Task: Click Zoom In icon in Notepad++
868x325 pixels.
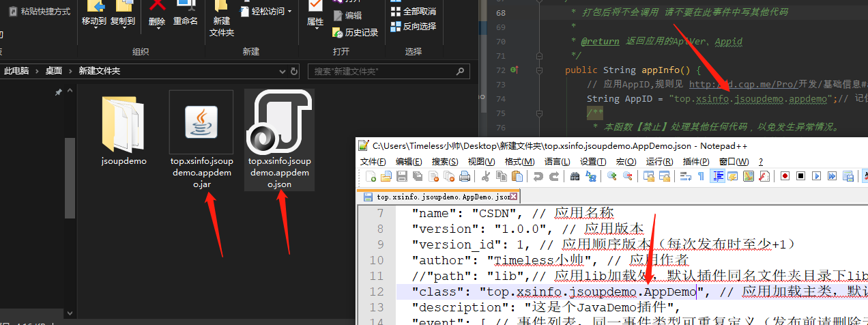Action: coord(611,176)
